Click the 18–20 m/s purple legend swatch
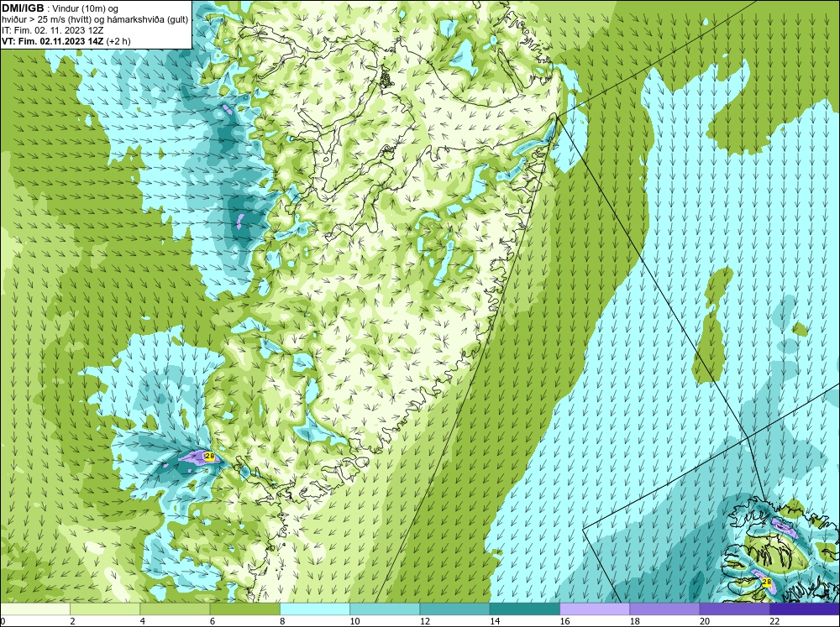Image resolution: width=840 pixels, height=627 pixels. coord(664,609)
